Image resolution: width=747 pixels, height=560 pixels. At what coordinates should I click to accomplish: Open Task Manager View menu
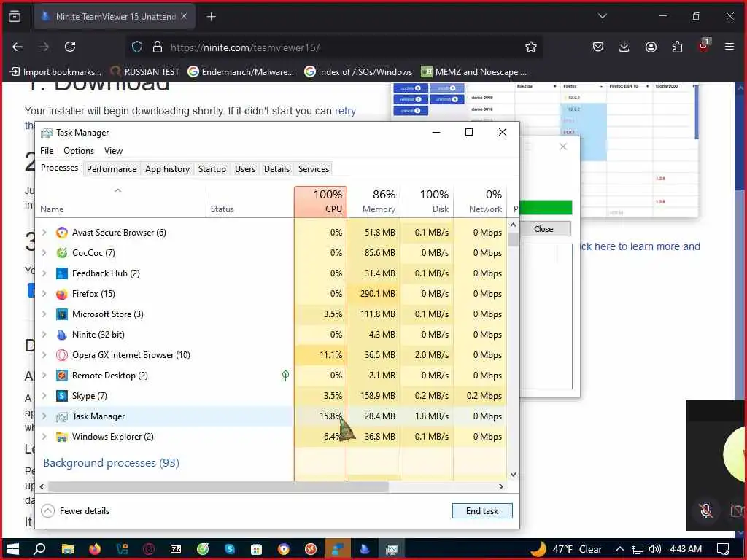pyautogui.click(x=113, y=151)
